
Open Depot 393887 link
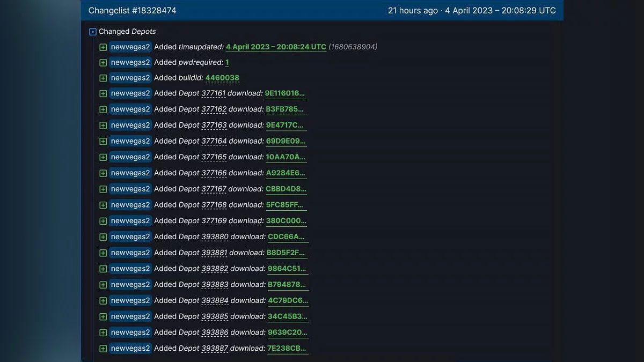[215, 348]
